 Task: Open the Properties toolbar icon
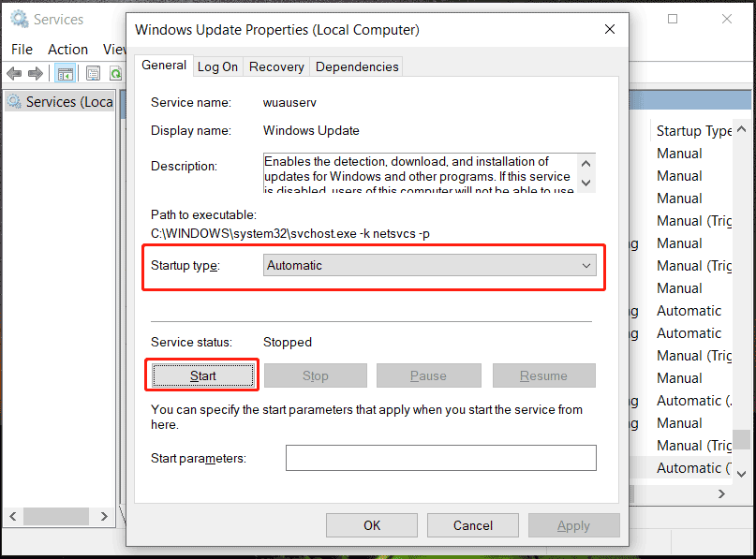point(93,72)
